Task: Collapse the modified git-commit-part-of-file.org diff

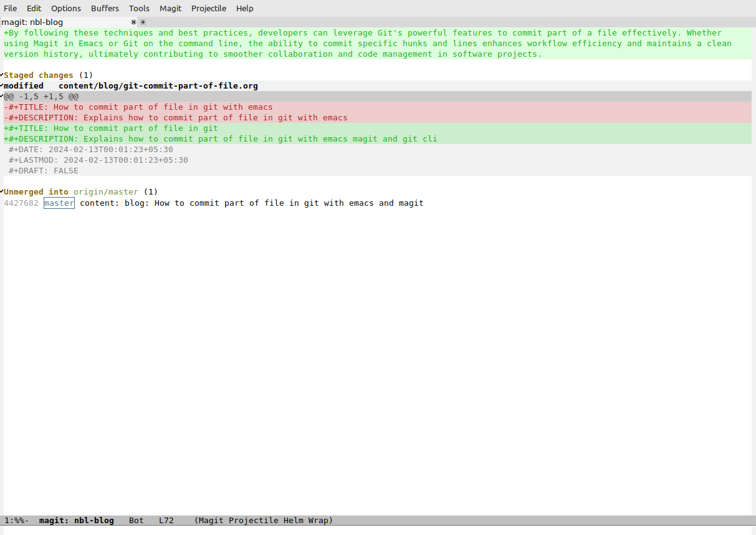Action: click(2, 85)
